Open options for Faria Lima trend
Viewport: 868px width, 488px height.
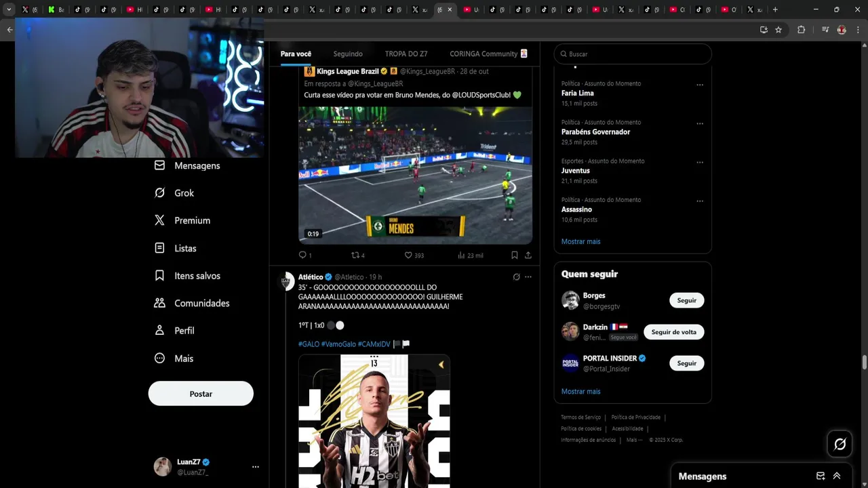700,85
